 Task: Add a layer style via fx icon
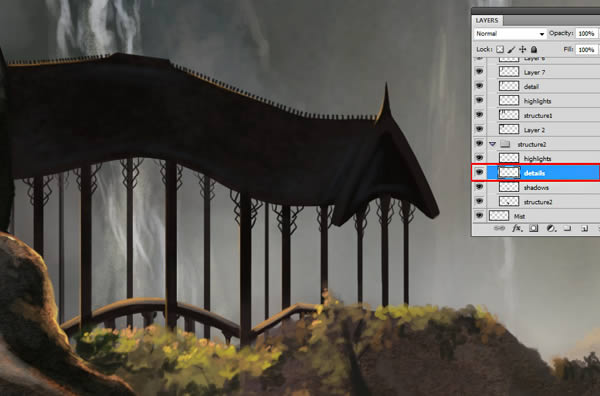coord(517,228)
